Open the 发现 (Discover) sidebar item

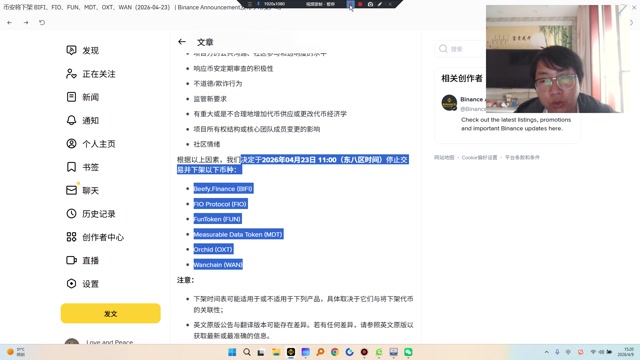coord(82,50)
